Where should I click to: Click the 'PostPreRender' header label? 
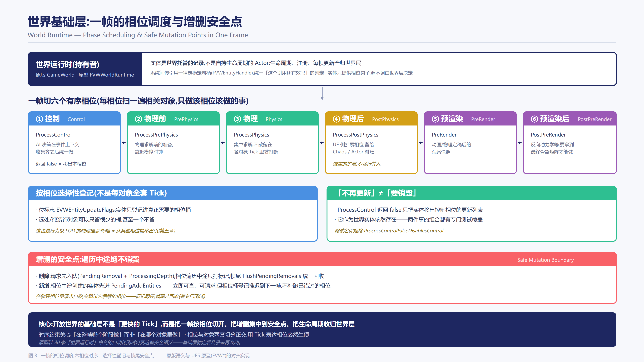point(595,119)
